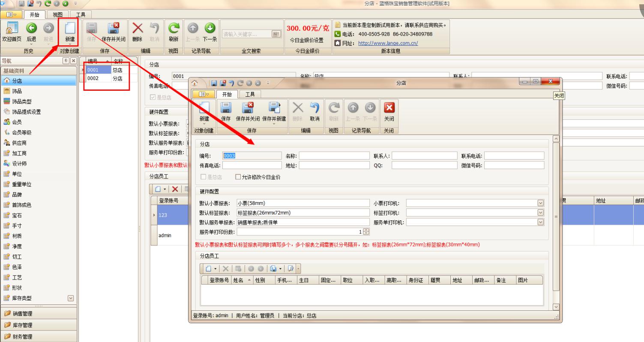Open dialog quick-access customize dropdown arrow

pos(268,83)
